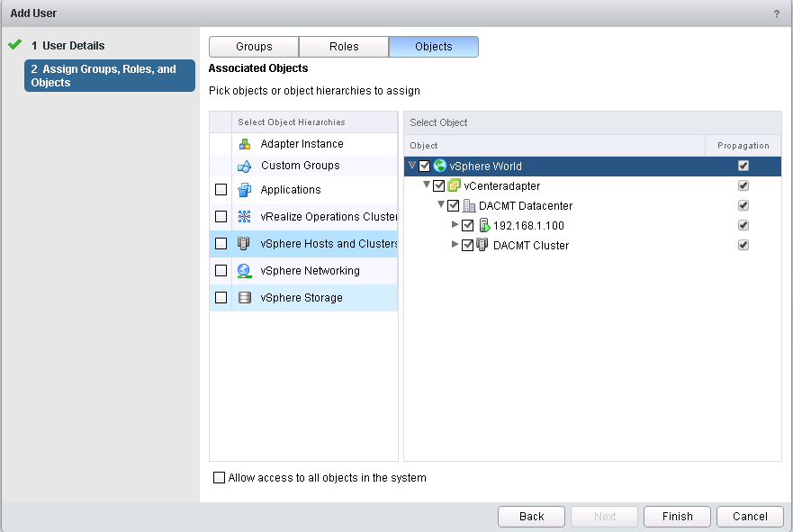
Task: Expand the 192.168.1.100 host node
Action: 455,224
